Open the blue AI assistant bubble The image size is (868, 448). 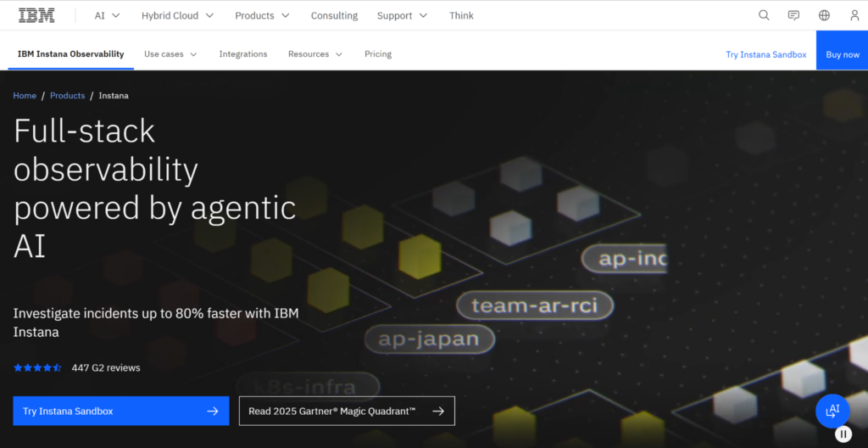[832, 411]
